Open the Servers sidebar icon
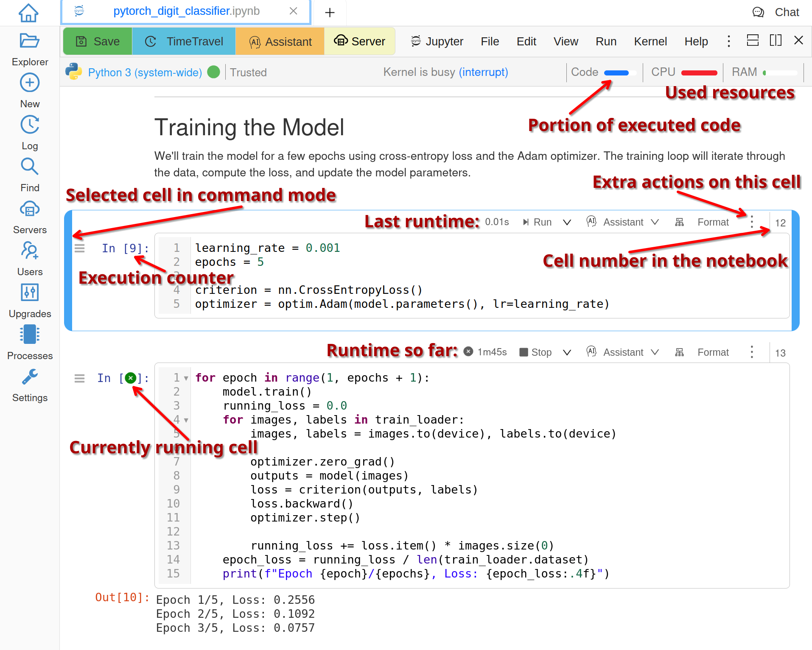 pyautogui.click(x=29, y=209)
